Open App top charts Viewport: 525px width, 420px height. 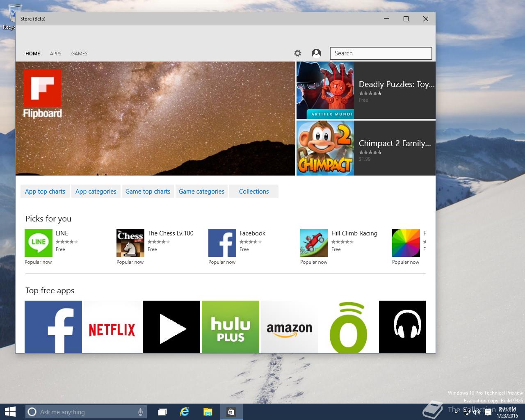[x=45, y=191]
